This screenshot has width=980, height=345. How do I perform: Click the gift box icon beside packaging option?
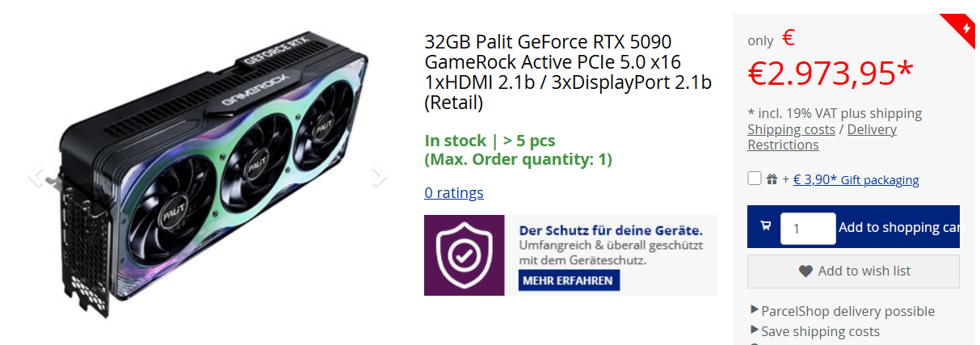coord(772,179)
